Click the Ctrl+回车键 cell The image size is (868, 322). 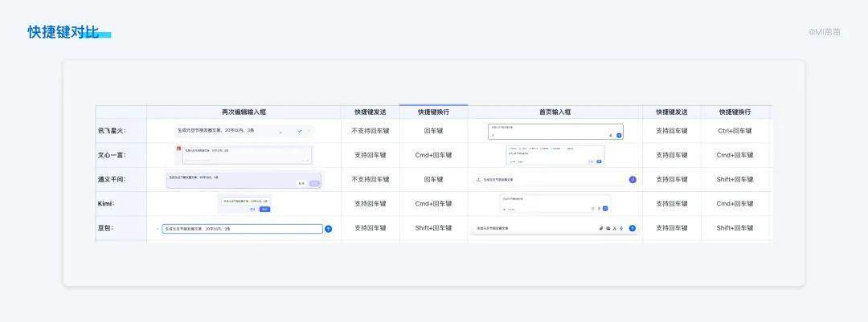coord(735,131)
